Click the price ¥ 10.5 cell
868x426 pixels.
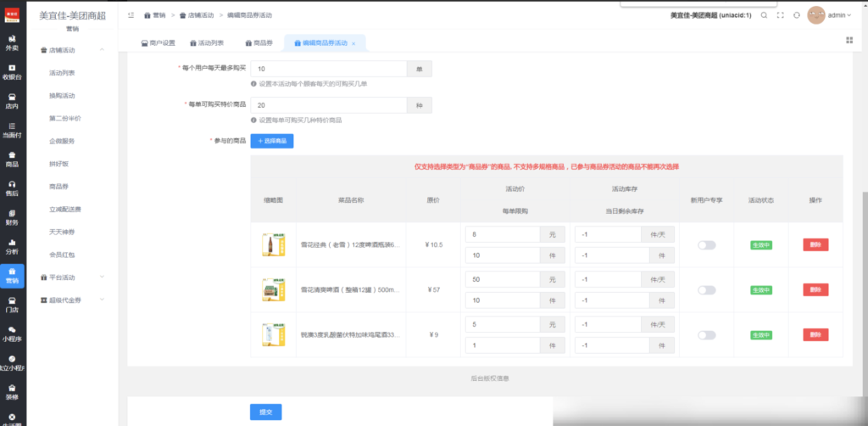(433, 245)
